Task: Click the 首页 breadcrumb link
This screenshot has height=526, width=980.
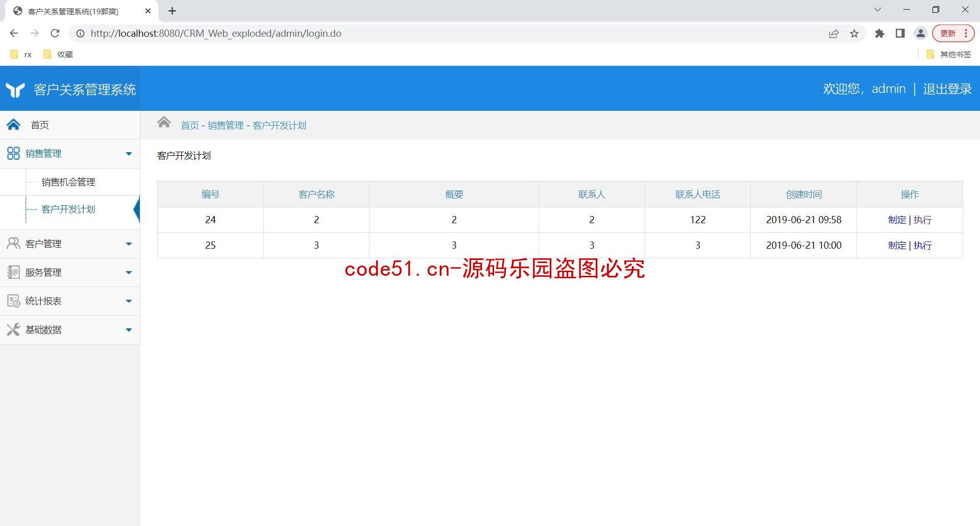Action: (x=190, y=125)
